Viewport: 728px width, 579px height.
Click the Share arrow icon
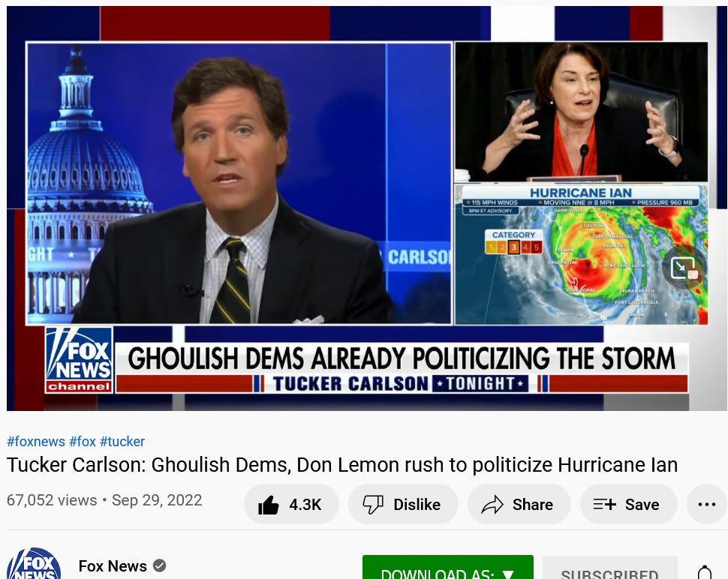pos(492,505)
